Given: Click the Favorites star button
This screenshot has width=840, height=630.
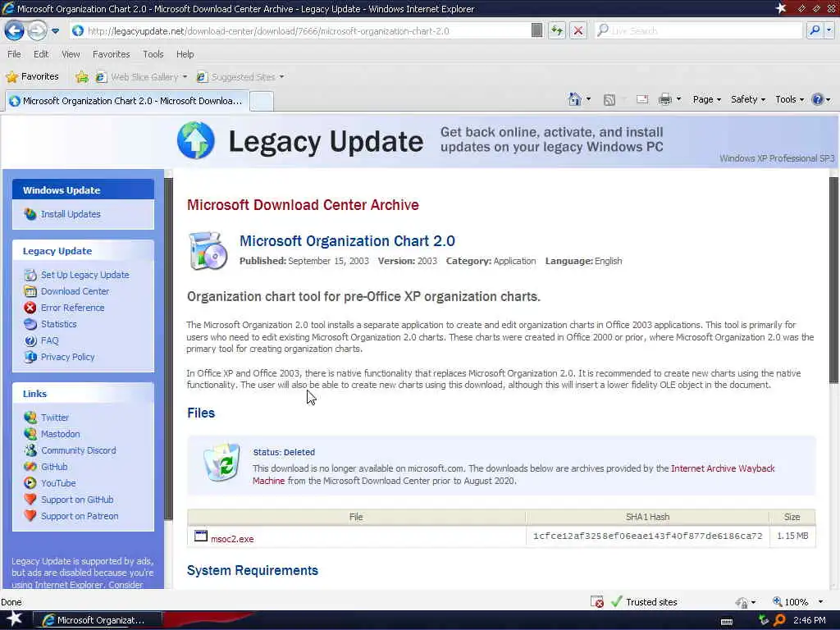Looking at the screenshot, I should [x=32, y=76].
